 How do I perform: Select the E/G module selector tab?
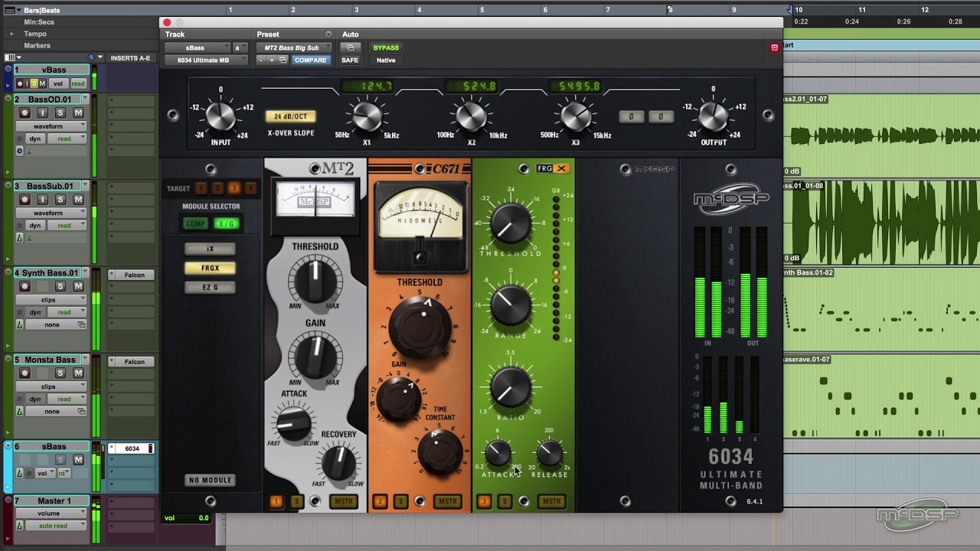coord(226,223)
